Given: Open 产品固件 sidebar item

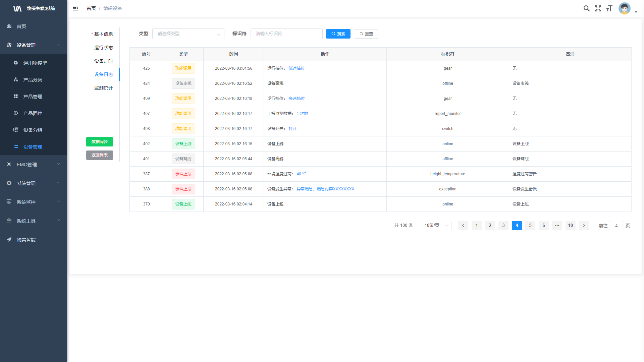Looking at the screenshot, I should click(x=33, y=113).
